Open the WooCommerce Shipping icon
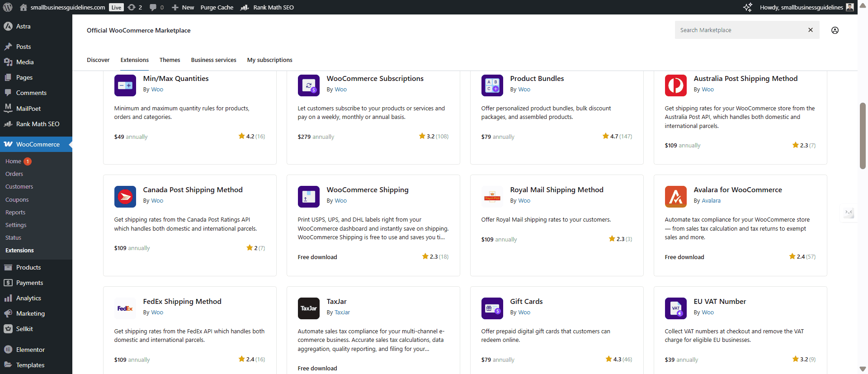Image resolution: width=868 pixels, height=374 pixels. pos(309,197)
